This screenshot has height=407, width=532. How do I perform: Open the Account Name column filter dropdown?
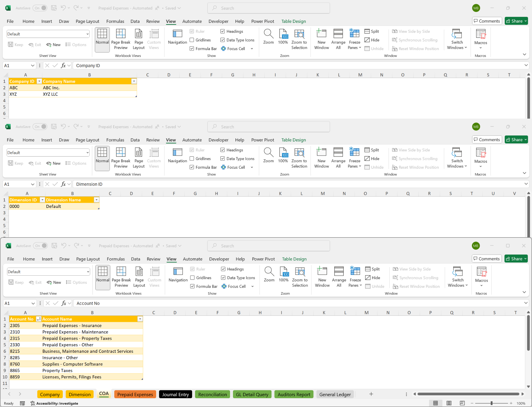tap(140, 319)
